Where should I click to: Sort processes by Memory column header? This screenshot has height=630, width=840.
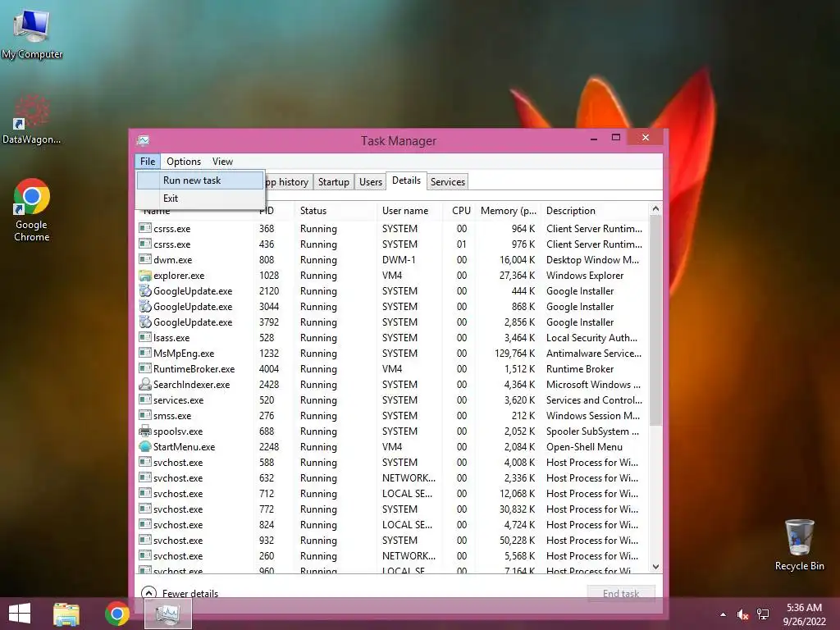click(509, 211)
